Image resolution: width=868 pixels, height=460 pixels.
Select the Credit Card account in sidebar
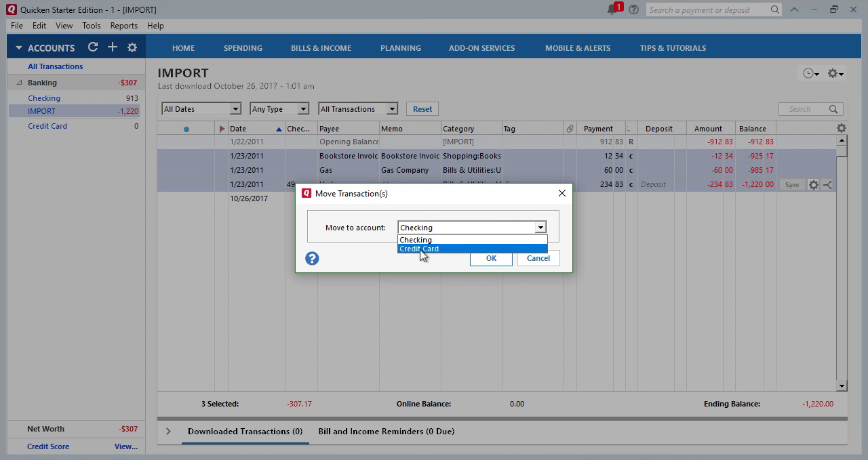pos(47,126)
